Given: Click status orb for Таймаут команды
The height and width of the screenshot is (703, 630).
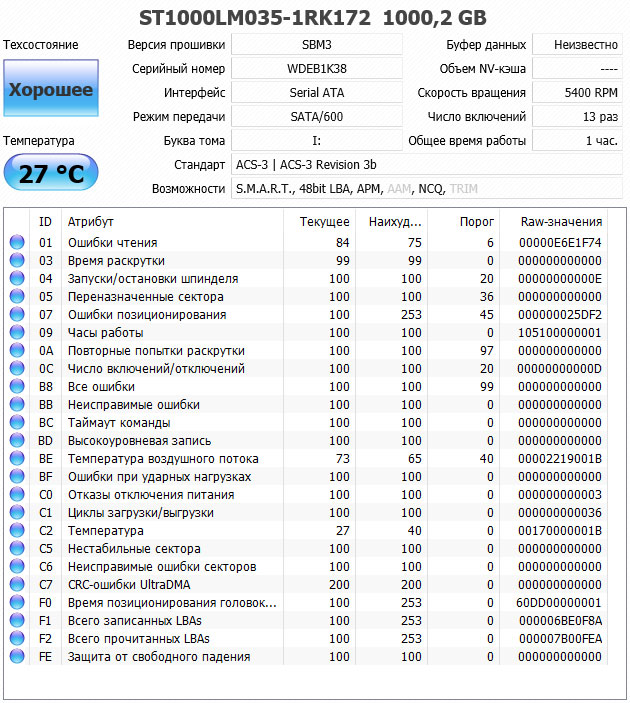Looking at the screenshot, I should click(x=17, y=422).
